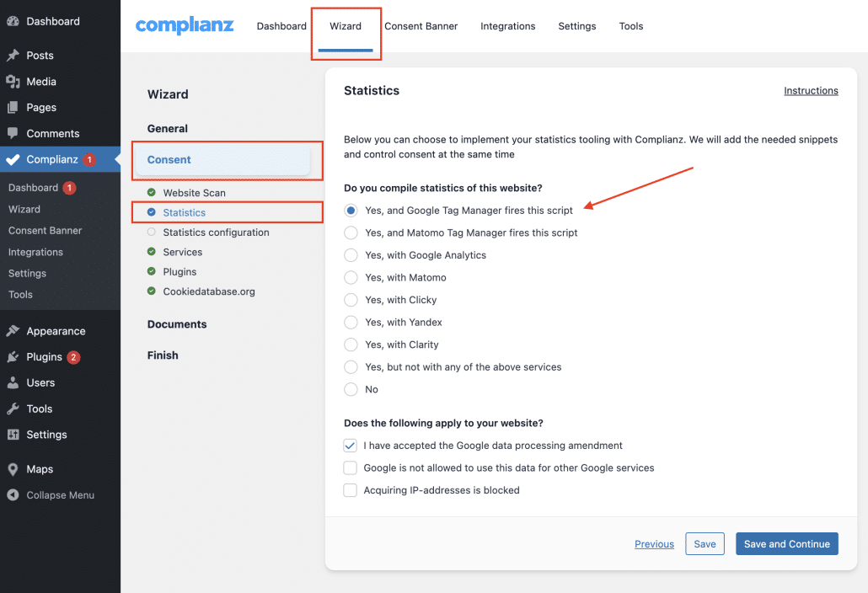Click the Plugins plug icon
Image resolution: width=868 pixels, height=593 pixels.
[13, 357]
